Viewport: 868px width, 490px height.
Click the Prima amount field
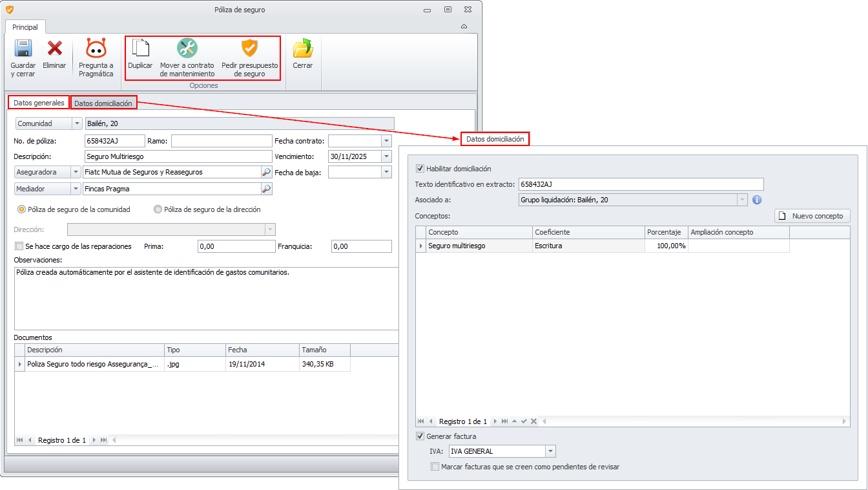click(x=236, y=246)
